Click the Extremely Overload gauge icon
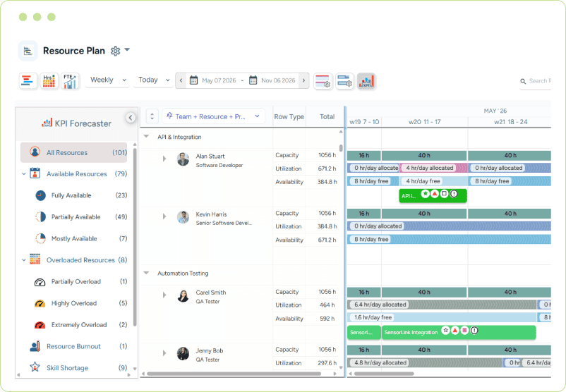The height and width of the screenshot is (392, 566). tap(40, 325)
